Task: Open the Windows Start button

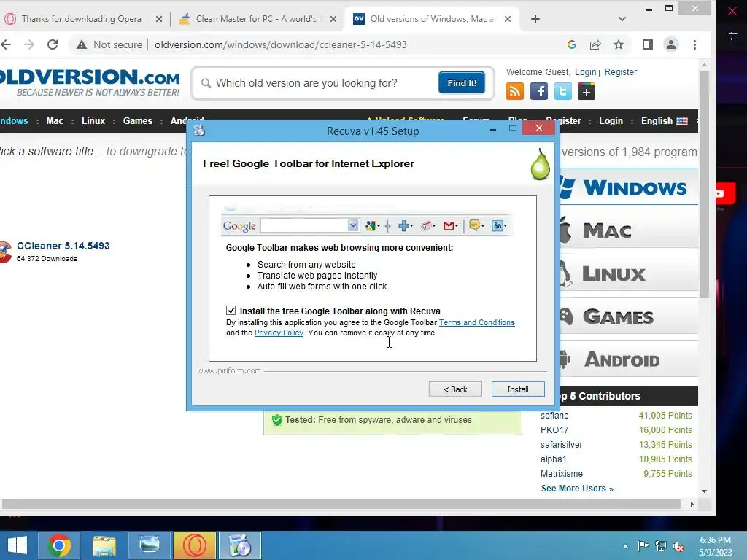Action: pyautogui.click(x=18, y=545)
